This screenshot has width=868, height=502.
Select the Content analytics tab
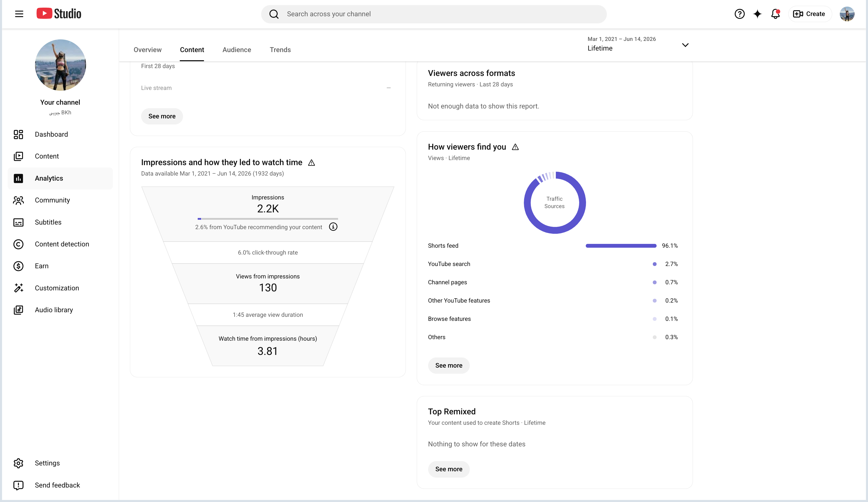pos(192,50)
